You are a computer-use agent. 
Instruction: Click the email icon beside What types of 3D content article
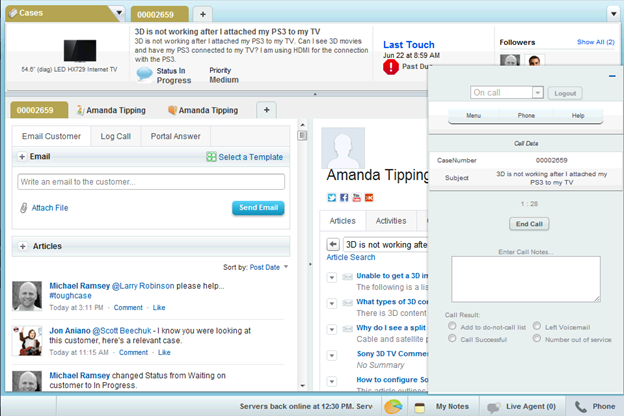(347, 303)
